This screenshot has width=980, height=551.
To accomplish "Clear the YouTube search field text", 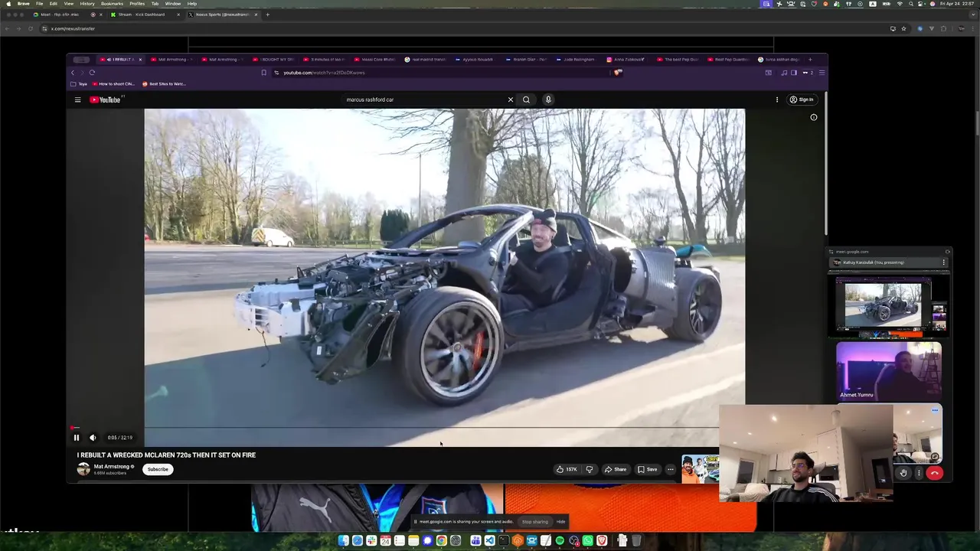I will (x=511, y=99).
